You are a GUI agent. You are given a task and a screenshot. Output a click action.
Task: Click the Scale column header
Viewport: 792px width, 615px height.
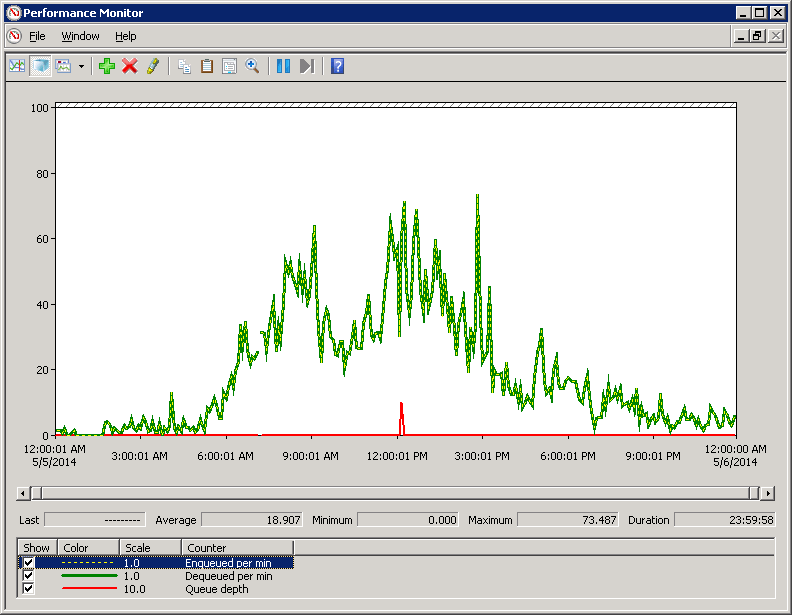click(149, 548)
